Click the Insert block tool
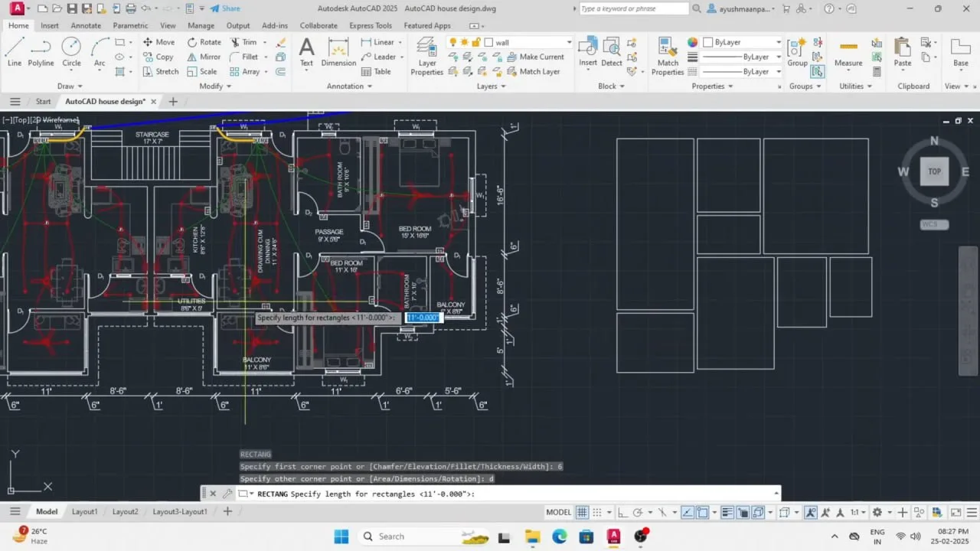980x551 pixels. (588, 52)
